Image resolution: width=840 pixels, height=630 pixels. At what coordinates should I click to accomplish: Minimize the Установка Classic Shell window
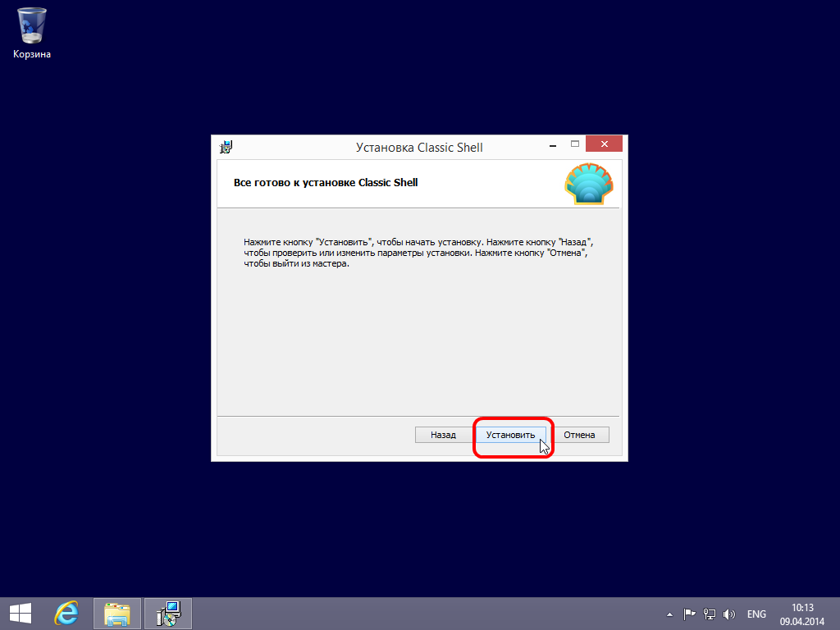[x=553, y=144]
